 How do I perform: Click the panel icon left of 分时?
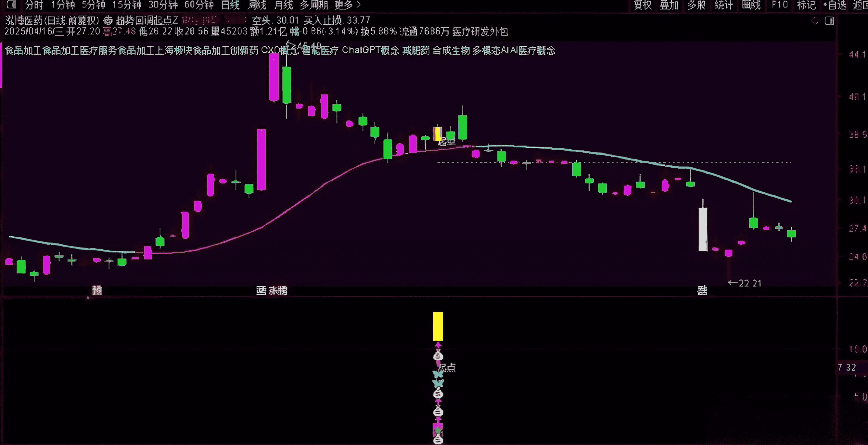11,5
